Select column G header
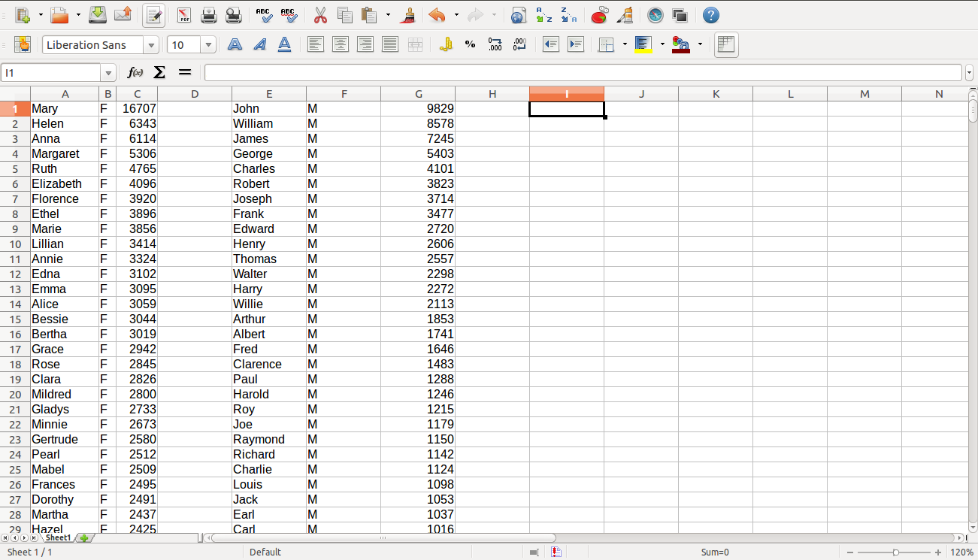The height and width of the screenshot is (560, 978). pos(418,94)
